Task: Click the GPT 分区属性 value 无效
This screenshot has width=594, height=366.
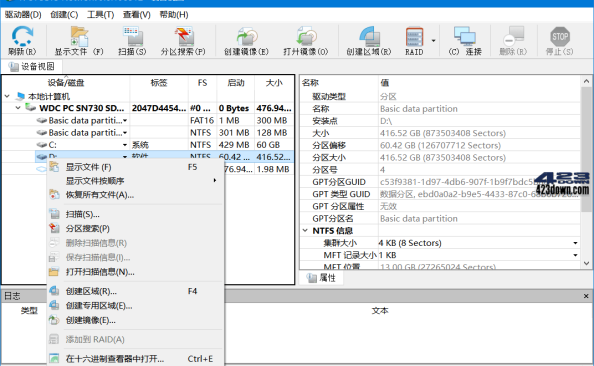Action: point(388,206)
